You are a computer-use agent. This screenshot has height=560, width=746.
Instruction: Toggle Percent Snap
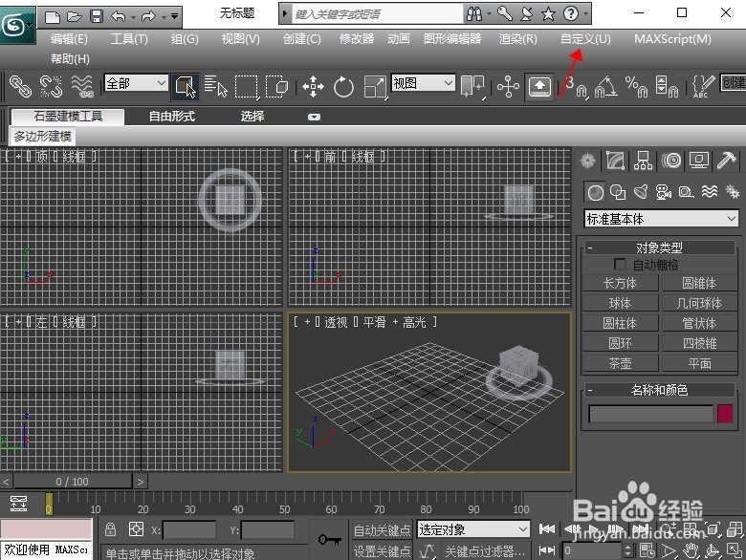(x=636, y=87)
